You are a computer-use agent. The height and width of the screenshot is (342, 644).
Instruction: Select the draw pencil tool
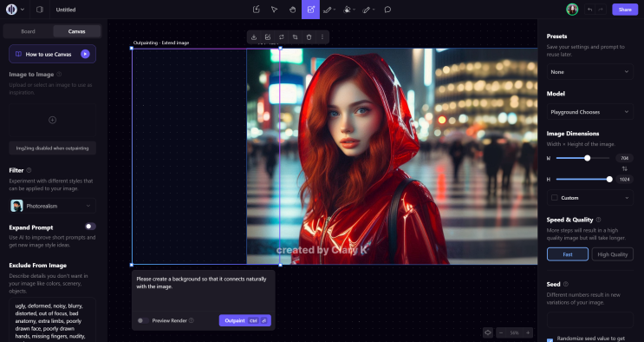tap(327, 10)
